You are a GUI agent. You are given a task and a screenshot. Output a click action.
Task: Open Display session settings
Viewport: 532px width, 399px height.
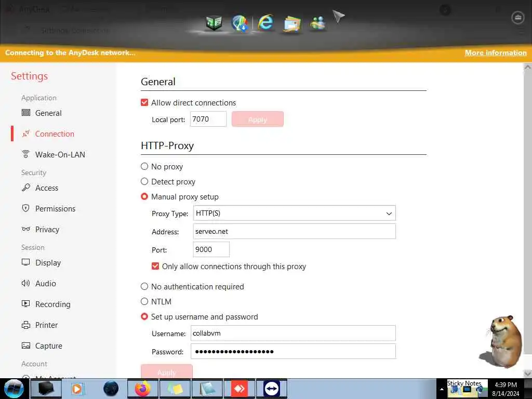pos(41,262)
